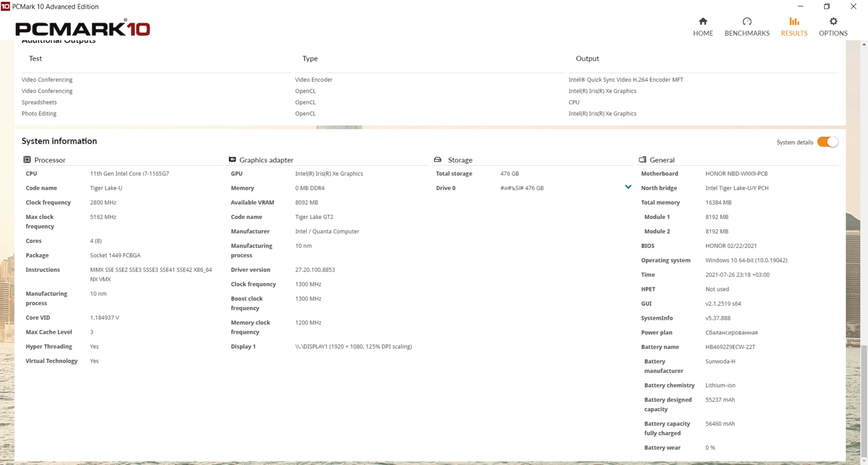868x465 pixels.
Task: Select the Time value 2021-07-26 23:18
Action: pos(737,275)
